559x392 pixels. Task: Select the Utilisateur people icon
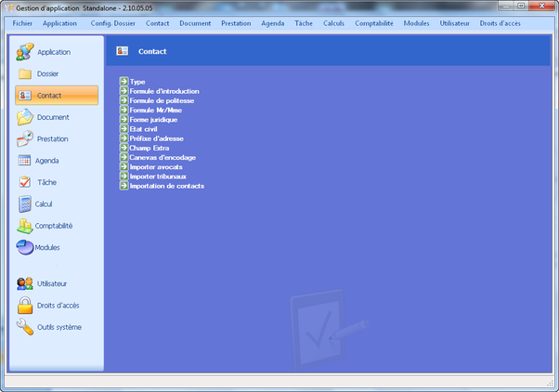[x=25, y=283]
